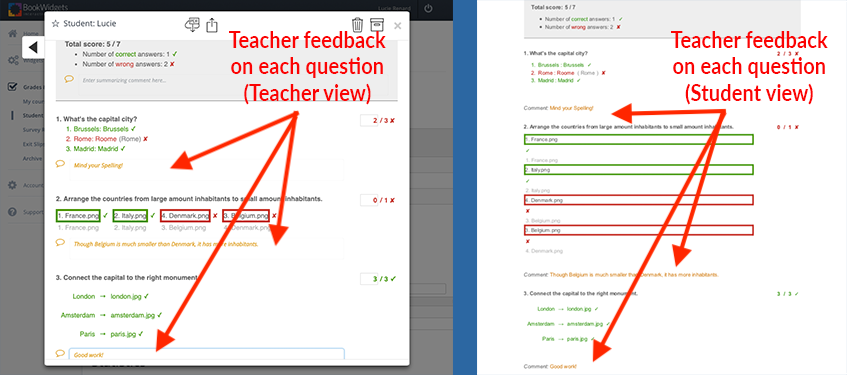Select the Archive item in the sidebar
The height and width of the screenshot is (375, 847).
click(x=32, y=158)
